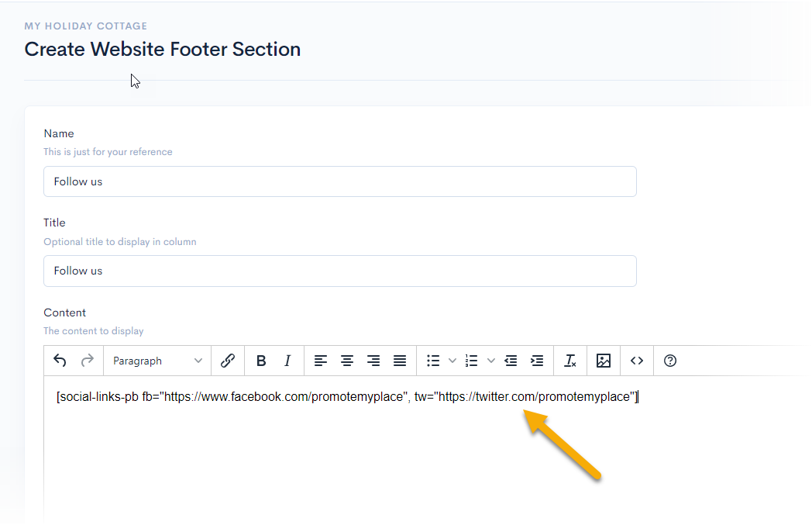This screenshot has width=812, height=525.
Task: Apply a numbered list
Action: 471,361
